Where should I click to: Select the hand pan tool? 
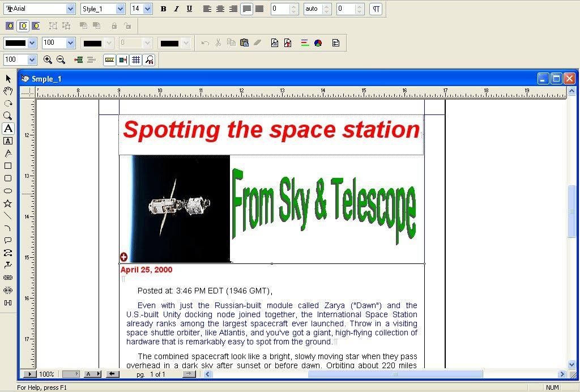(x=8, y=91)
